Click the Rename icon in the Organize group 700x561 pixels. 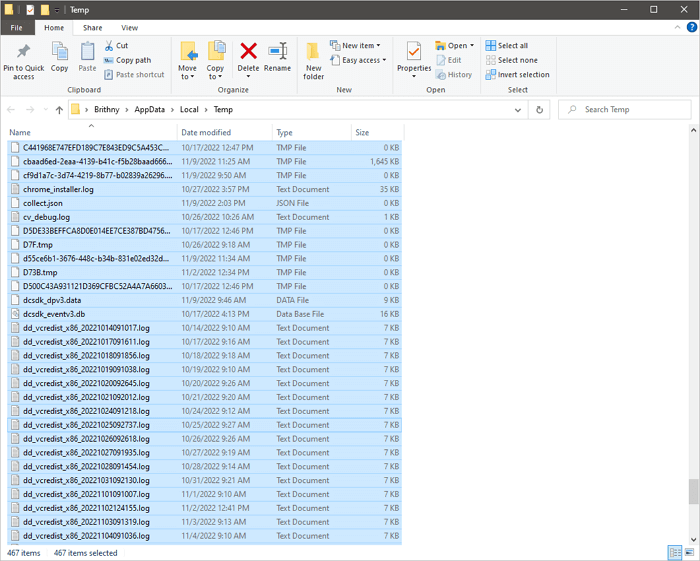coord(277,52)
